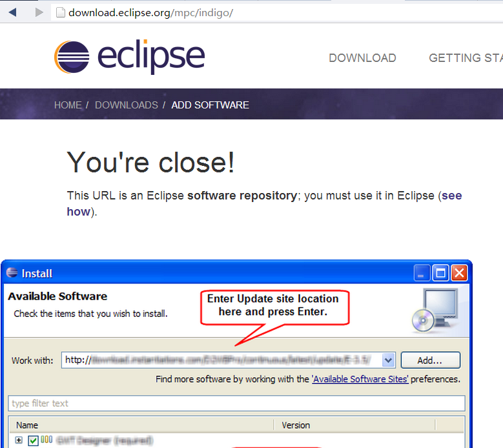Click the browser forward arrow
The height and width of the screenshot is (448, 503).
click(39, 12)
